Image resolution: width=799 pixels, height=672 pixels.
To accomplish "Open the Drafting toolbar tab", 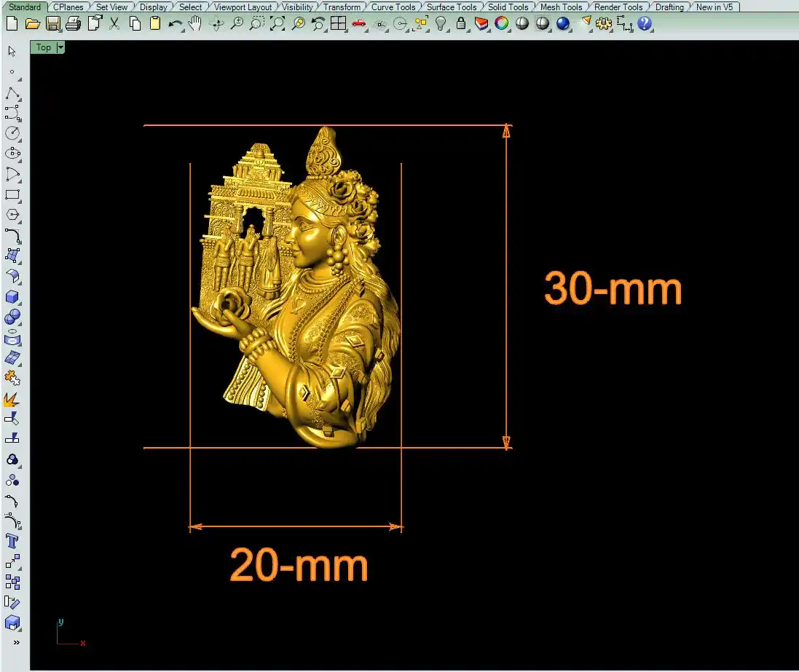I will pyautogui.click(x=669, y=7).
